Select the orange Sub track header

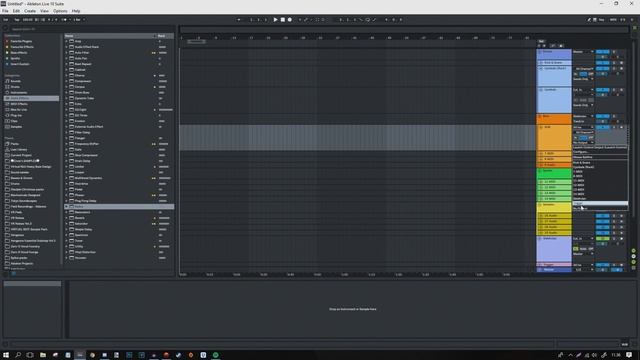point(554,138)
